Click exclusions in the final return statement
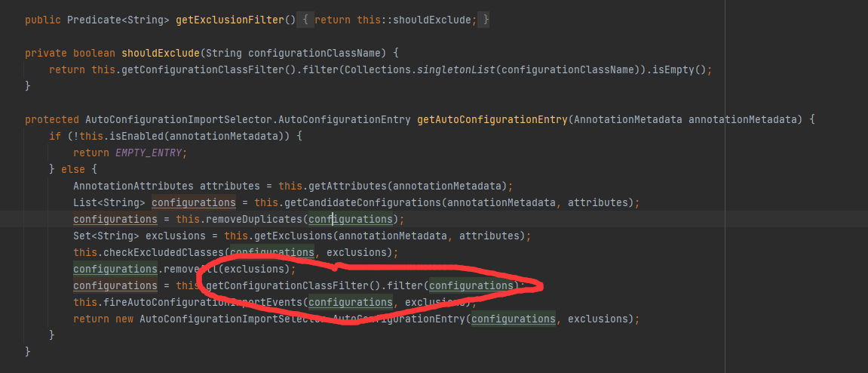The height and width of the screenshot is (373, 868). point(597,319)
